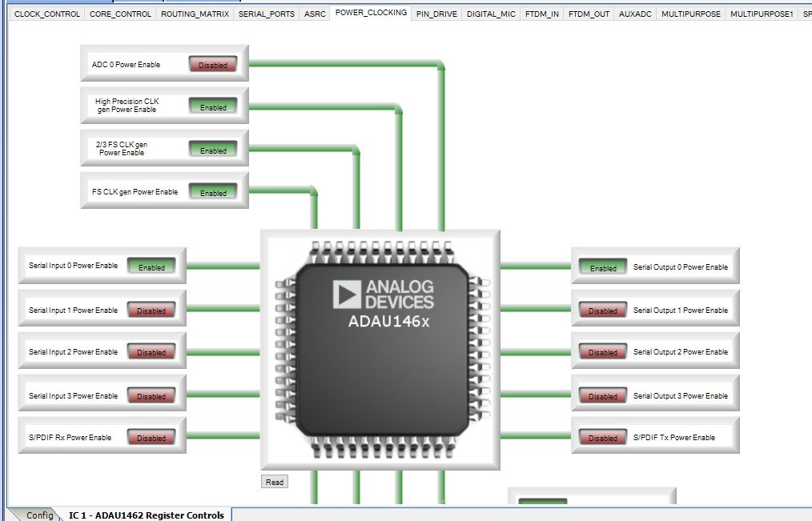Enable Serial Output 1 Power
This screenshot has width=812, height=521.
click(x=603, y=310)
